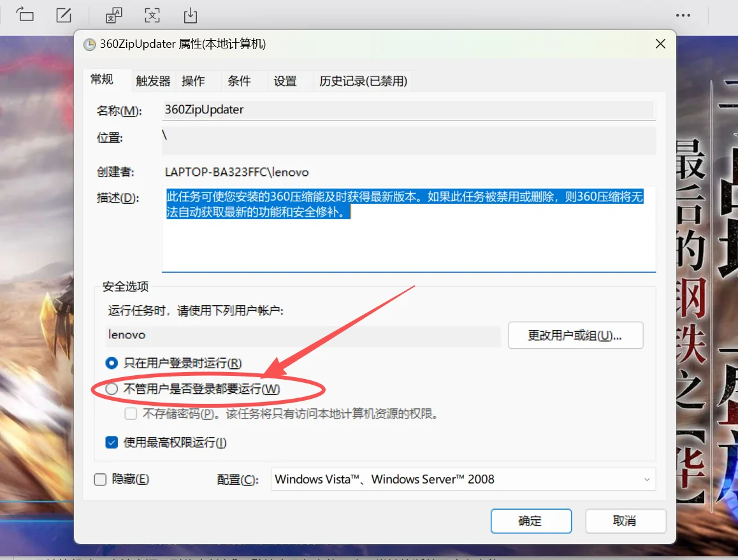Click the text recognition scan icon
This screenshot has width=738, height=560.
(152, 15)
